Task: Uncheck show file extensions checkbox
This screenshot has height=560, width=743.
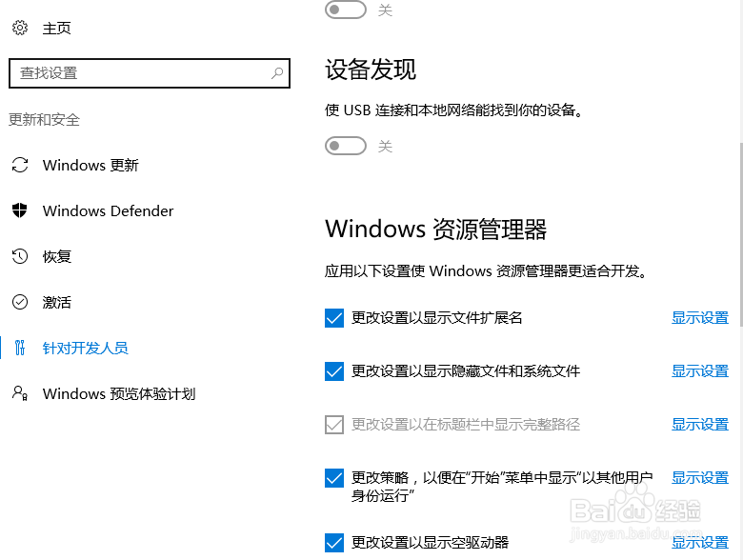Action: (x=334, y=318)
